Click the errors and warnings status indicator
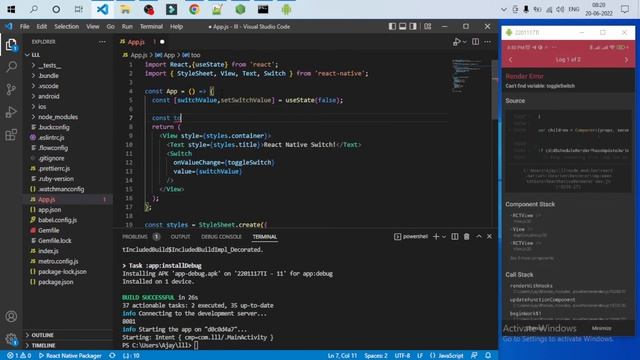Viewport: 640px width, 360px height. (19, 356)
